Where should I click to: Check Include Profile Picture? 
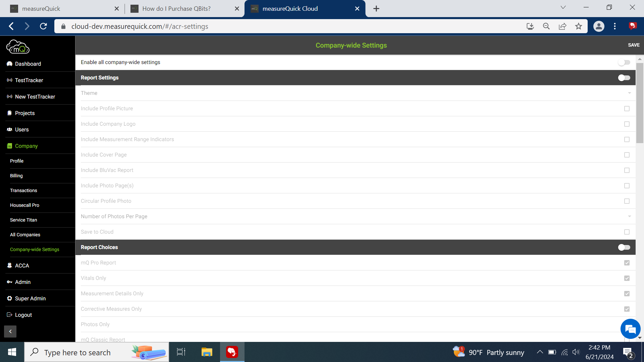627,109
